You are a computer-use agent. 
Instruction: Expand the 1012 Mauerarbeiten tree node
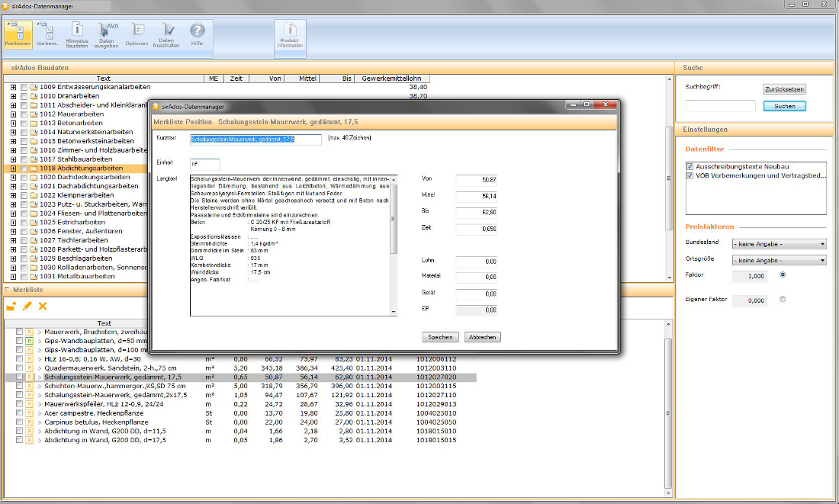click(x=13, y=114)
